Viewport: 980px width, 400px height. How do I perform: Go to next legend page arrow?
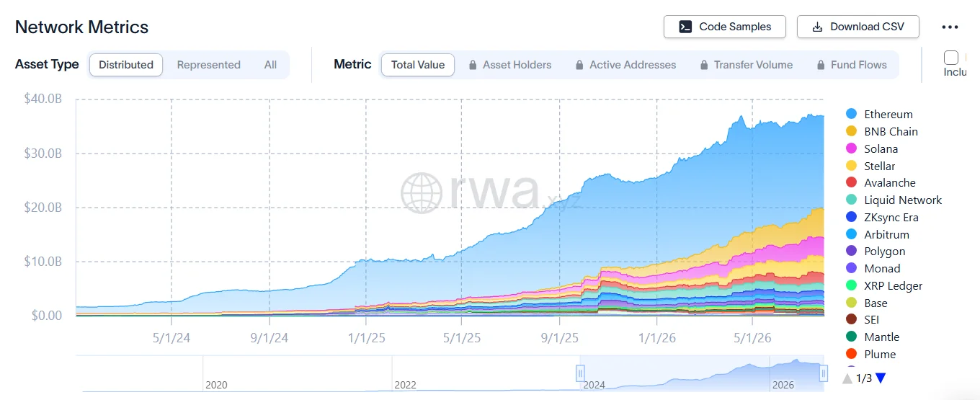tap(880, 378)
